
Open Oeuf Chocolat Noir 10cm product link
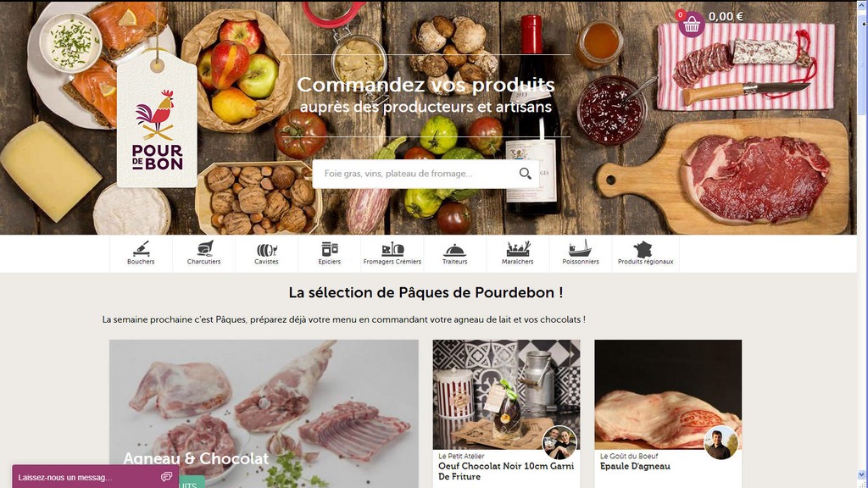click(506, 471)
